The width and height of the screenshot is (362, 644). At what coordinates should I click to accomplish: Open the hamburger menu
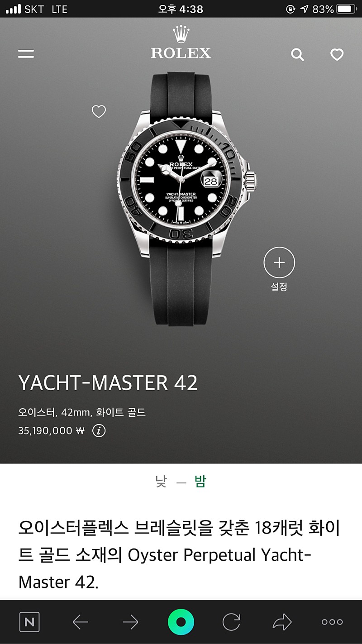tap(26, 54)
